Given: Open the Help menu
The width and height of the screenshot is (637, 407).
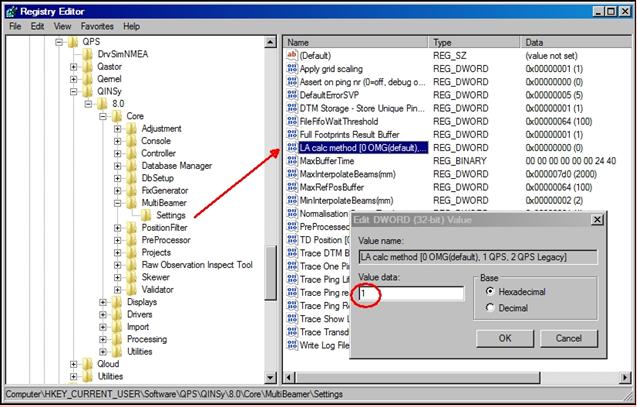Looking at the screenshot, I should [132, 26].
